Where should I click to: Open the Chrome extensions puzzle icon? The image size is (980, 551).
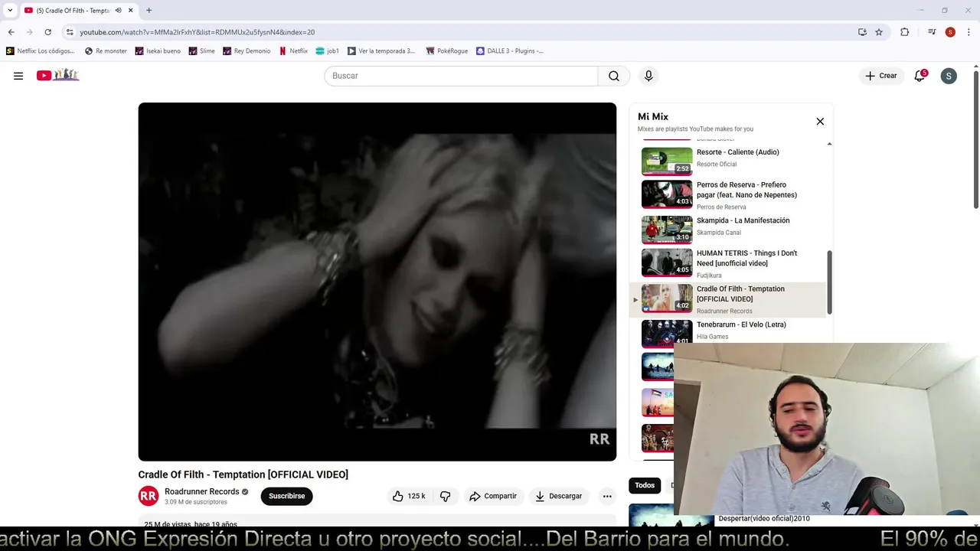pos(904,32)
